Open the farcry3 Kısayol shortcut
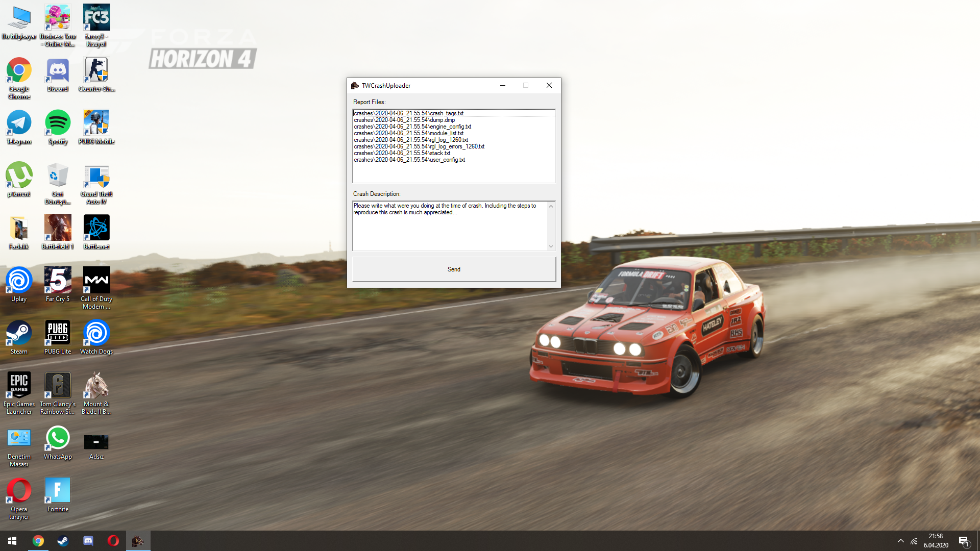The height and width of the screenshot is (551, 980). click(x=96, y=26)
